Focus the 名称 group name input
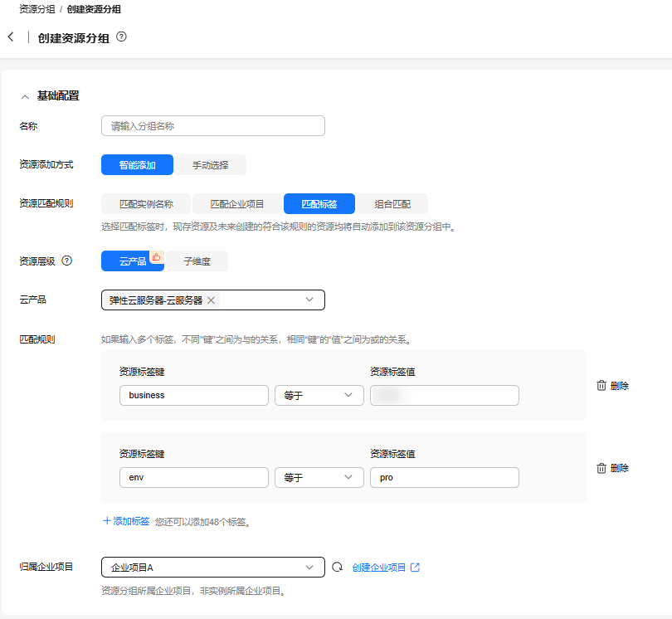672x619 pixels. click(x=213, y=126)
